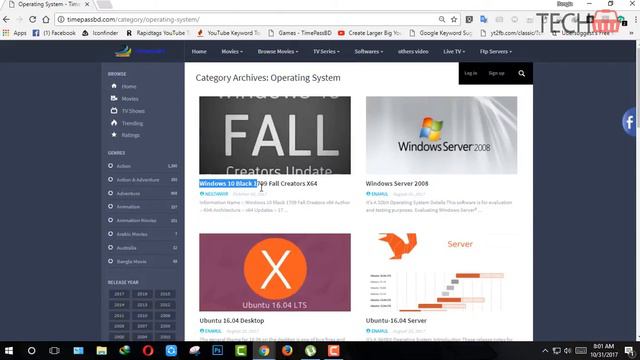
Task: Open the Rapidtags YouTube bookmark
Action: pos(158,33)
